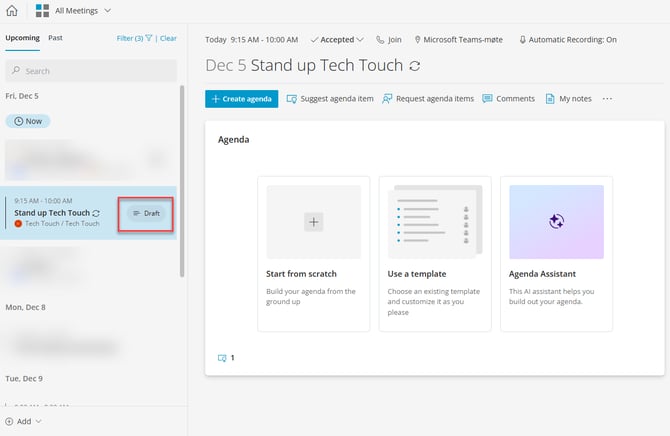The image size is (670, 436).
Task: Launch the Agenda Assistant card
Action: (x=556, y=253)
